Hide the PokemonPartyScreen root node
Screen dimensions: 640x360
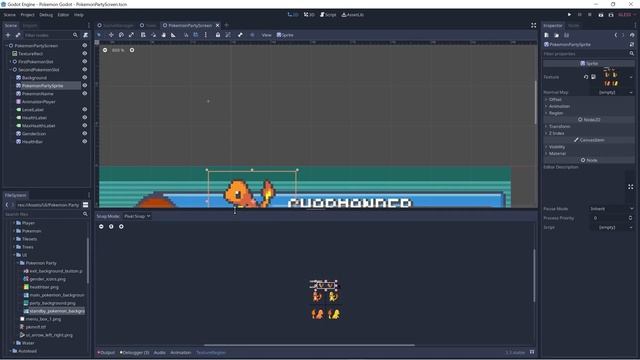pyautogui.click(x=84, y=46)
